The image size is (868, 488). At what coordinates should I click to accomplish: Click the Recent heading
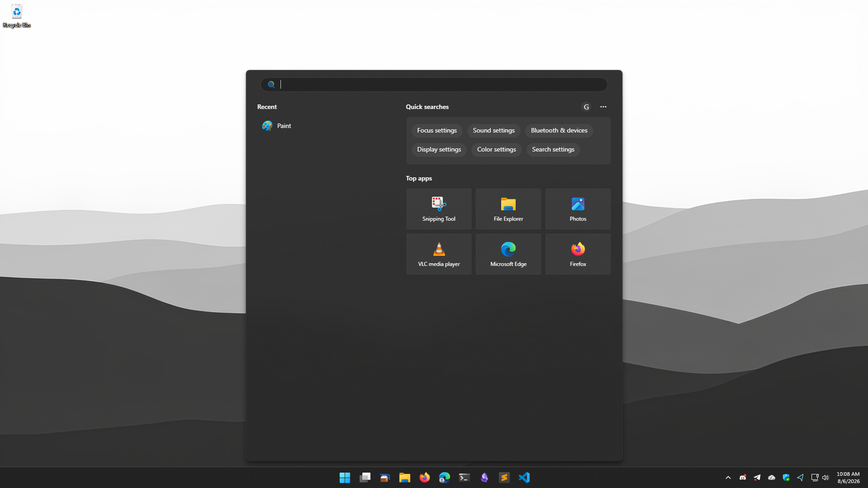(x=267, y=107)
